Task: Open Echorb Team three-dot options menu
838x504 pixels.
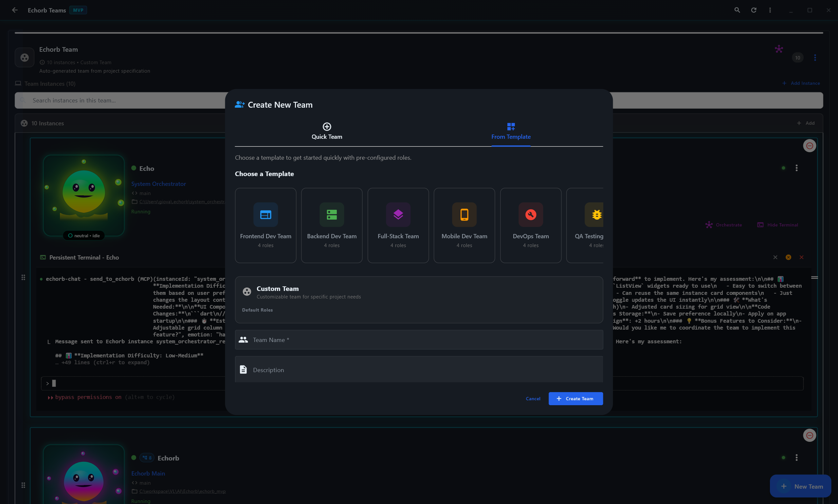Action: 814,57
